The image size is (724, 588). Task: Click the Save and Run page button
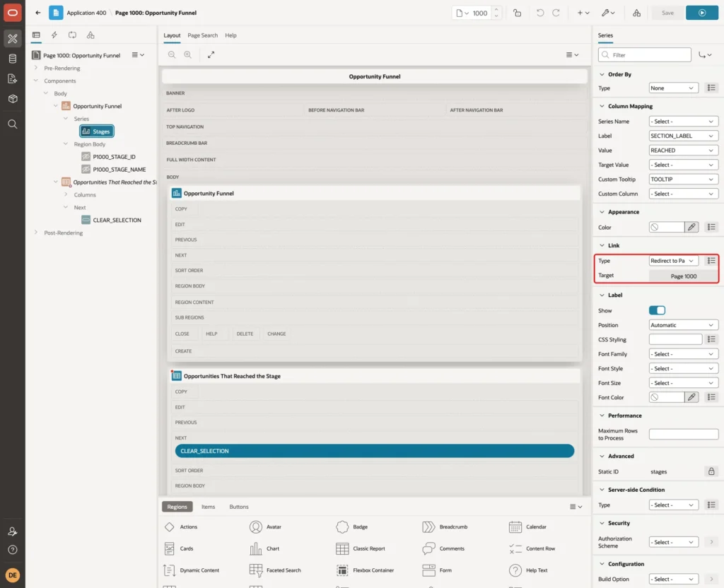tap(702, 13)
